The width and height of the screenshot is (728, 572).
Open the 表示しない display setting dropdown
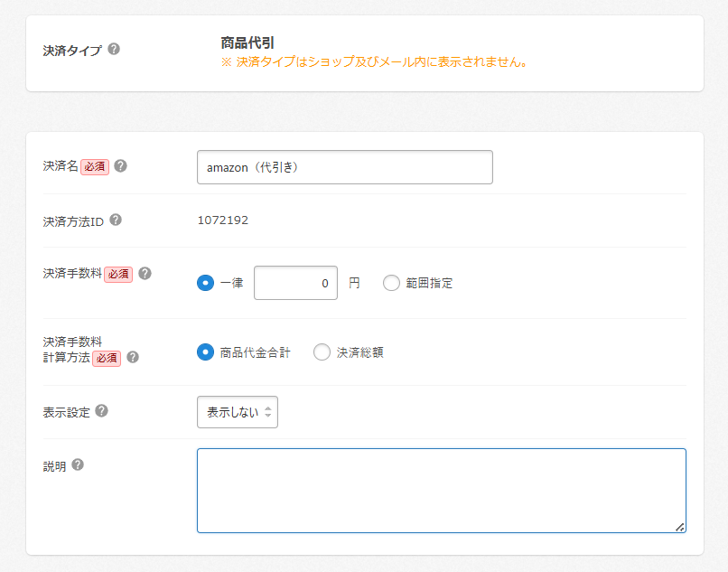tap(238, 412)
